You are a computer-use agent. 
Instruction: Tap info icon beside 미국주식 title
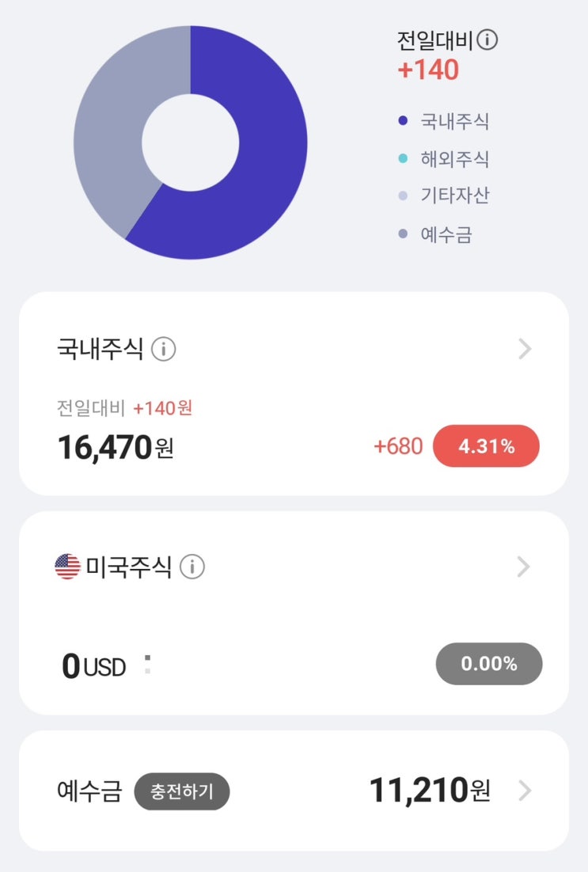192,567
